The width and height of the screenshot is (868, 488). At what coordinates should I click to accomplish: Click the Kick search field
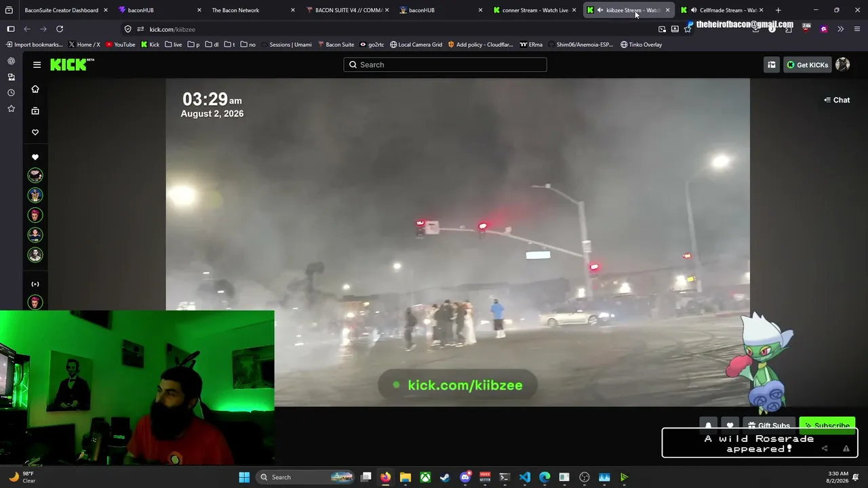445,64
